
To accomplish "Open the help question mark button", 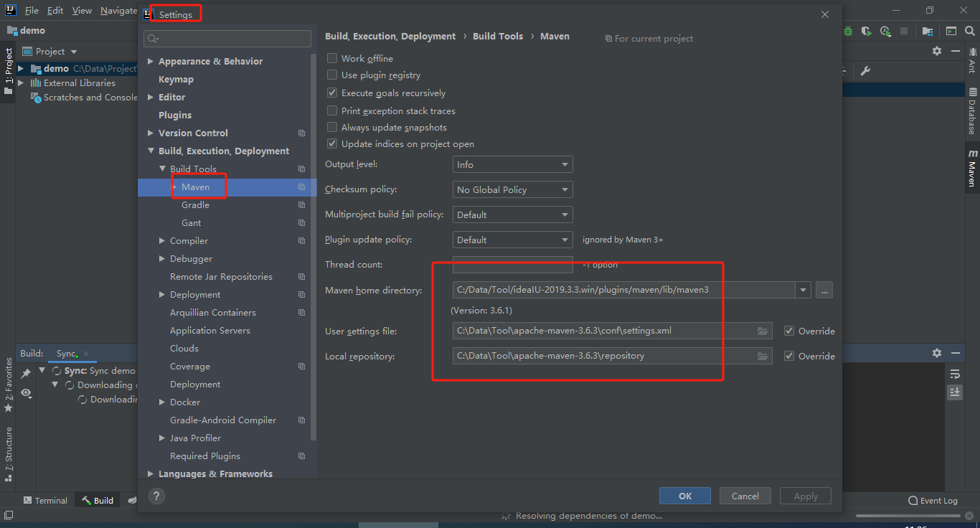I will coord(156,496).
